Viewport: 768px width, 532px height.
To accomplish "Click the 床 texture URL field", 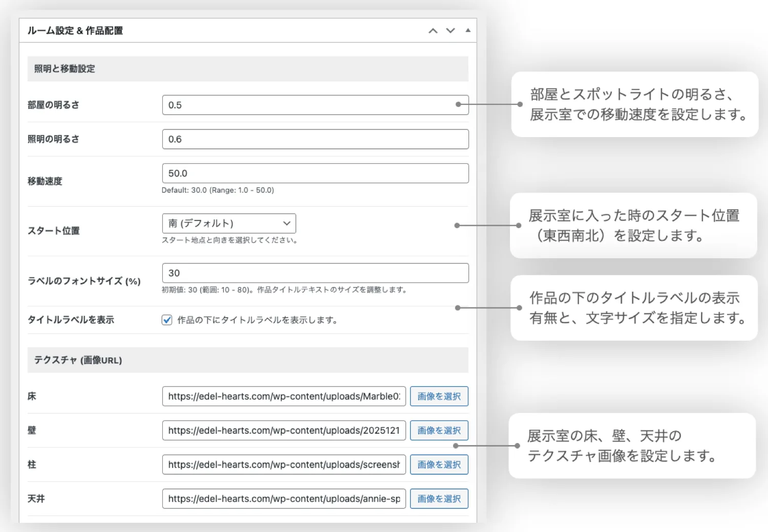I will pyautogui.click(x=284, y=396).
